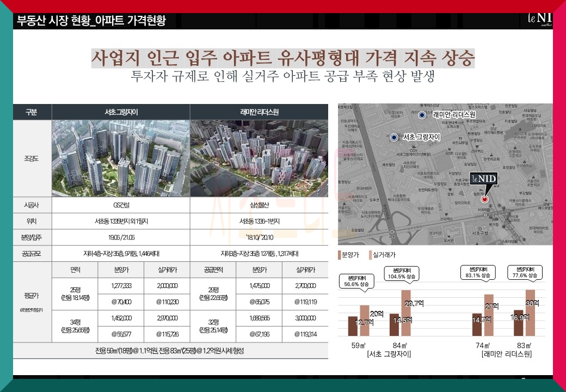Click the footer note '전용 59㎡(18평)@1.1억원' row
This screenshot has height=392, width=566.
coord(170,351)
